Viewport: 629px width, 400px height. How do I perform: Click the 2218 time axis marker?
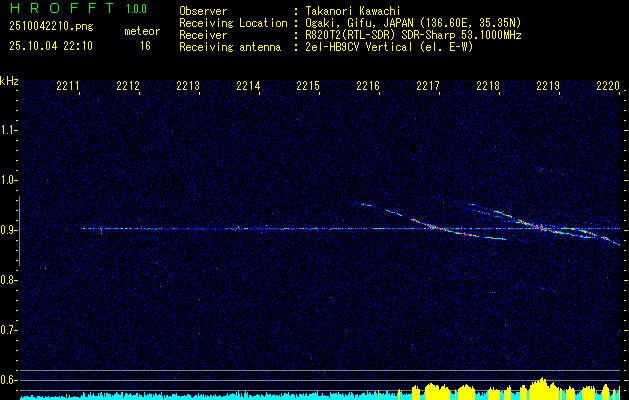488,86
